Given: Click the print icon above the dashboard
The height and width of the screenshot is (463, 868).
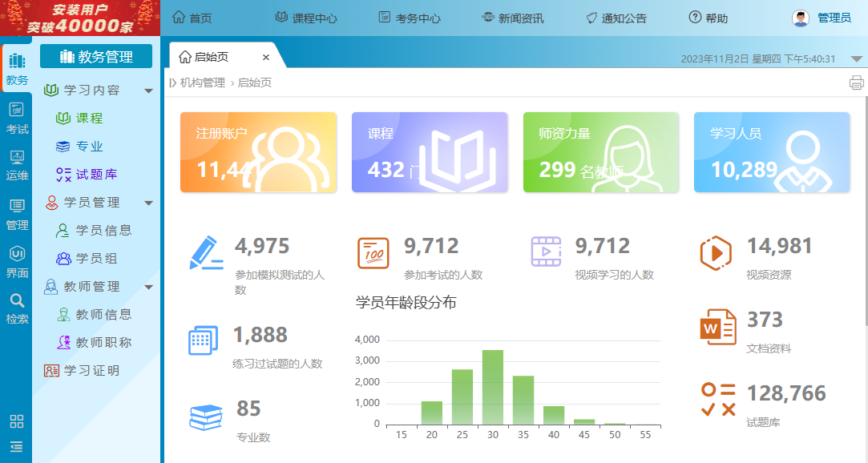Looking at the screenshot, I should click(x=857, y=82).
